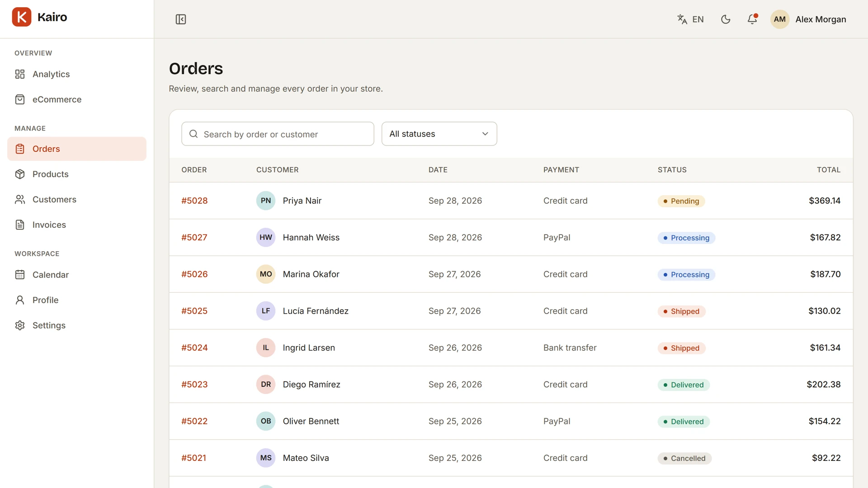Click the Customers people icon
Image resolution: width=868 pixels, height=488 pixels.
tap(20, 199)
